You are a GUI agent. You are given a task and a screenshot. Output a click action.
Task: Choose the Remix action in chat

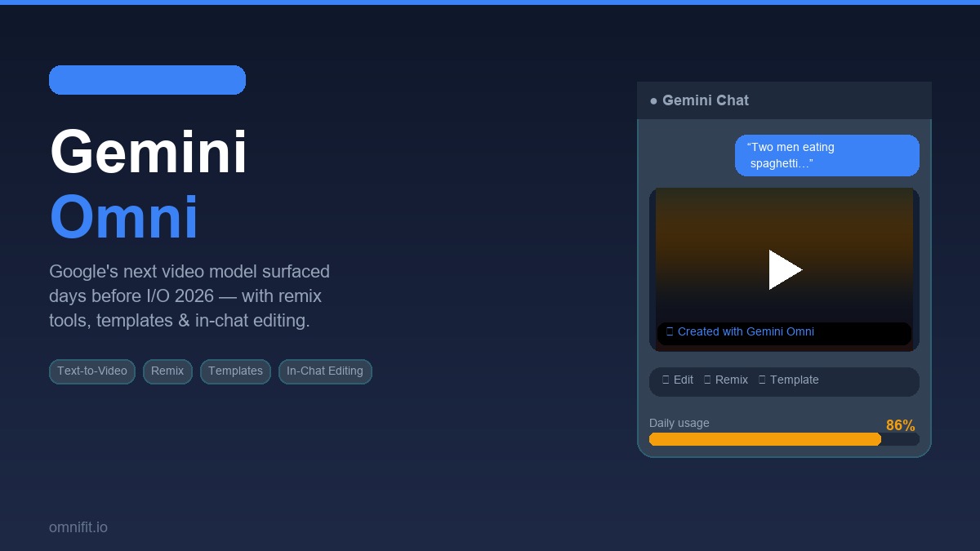pyautogui.click(x=726, y=380)
